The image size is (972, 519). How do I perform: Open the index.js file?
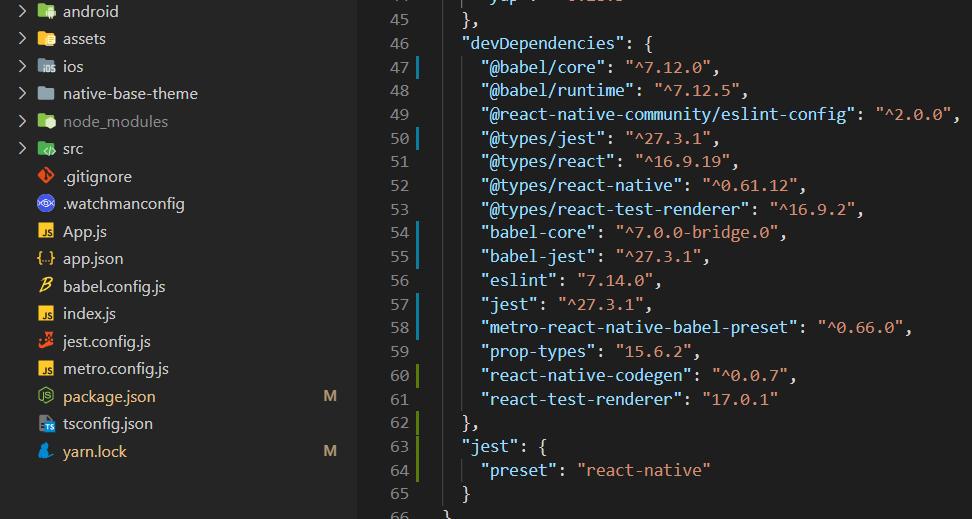click(89, 314)
